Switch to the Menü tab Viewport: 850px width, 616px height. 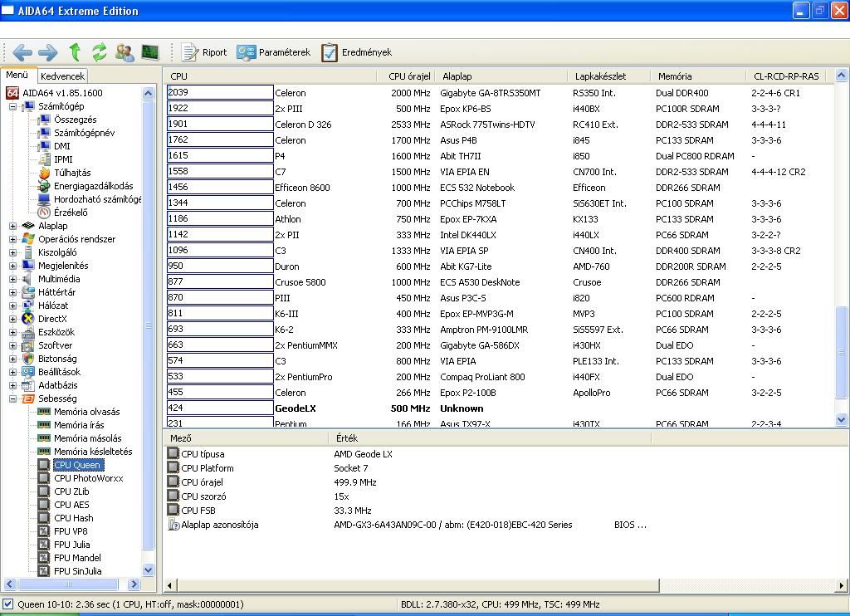pyautogui.click(x=17, y=75)
